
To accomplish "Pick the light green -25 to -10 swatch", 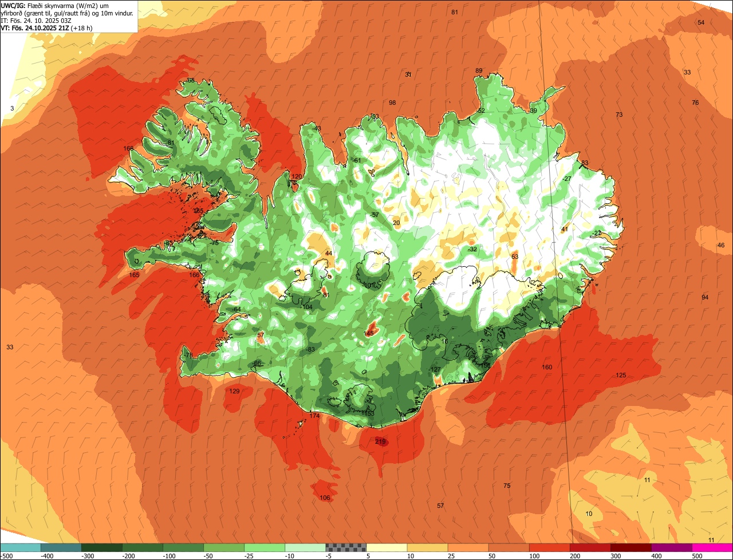I will (265, 547).
